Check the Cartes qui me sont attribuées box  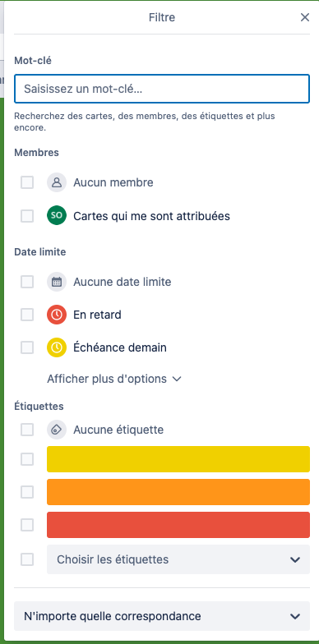click(x=27, y=215)
